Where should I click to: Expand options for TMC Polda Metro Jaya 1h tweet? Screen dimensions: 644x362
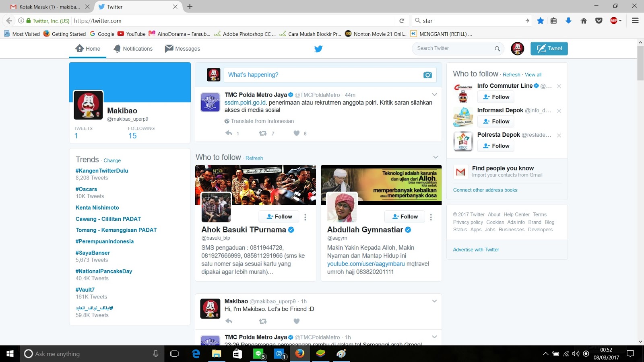[434, 337]
